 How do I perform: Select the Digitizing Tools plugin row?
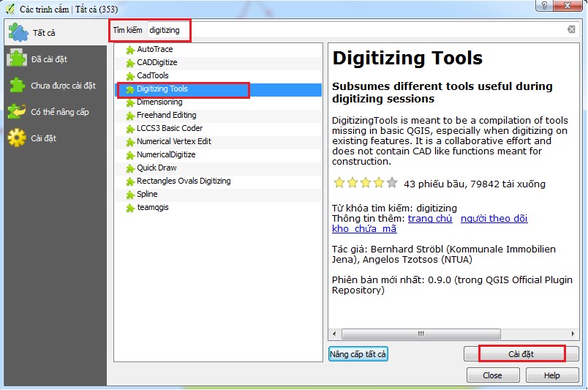click(218, 89)
